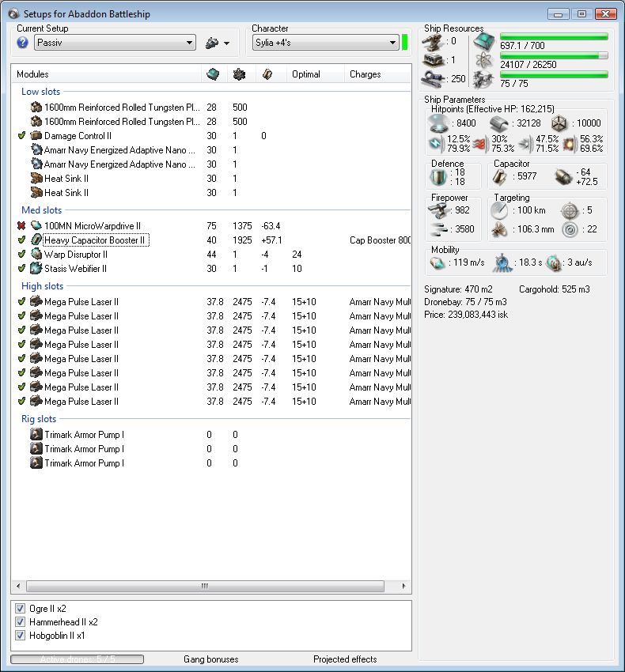
Task: Click the turret firepower icon showing 982
Action: pos(437,210)
